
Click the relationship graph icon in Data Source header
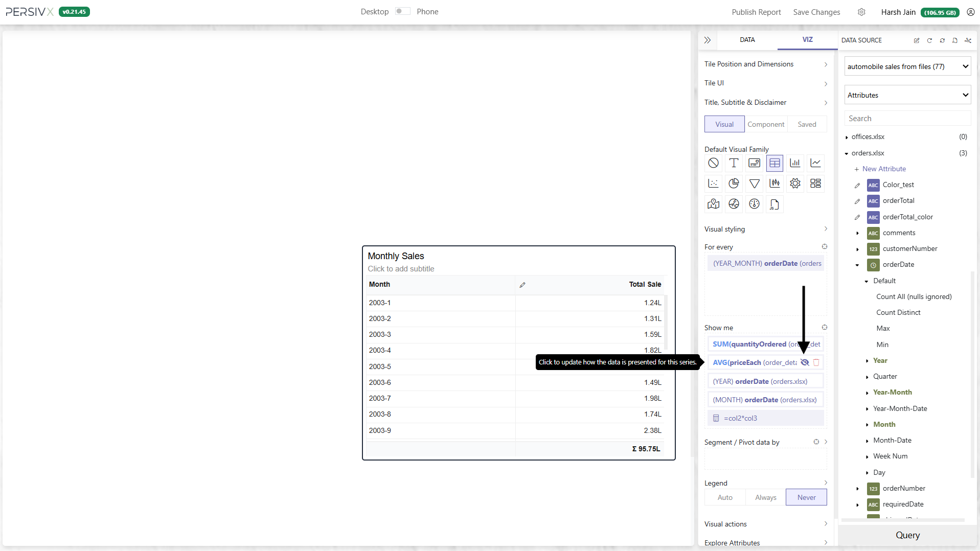[968, 40]
